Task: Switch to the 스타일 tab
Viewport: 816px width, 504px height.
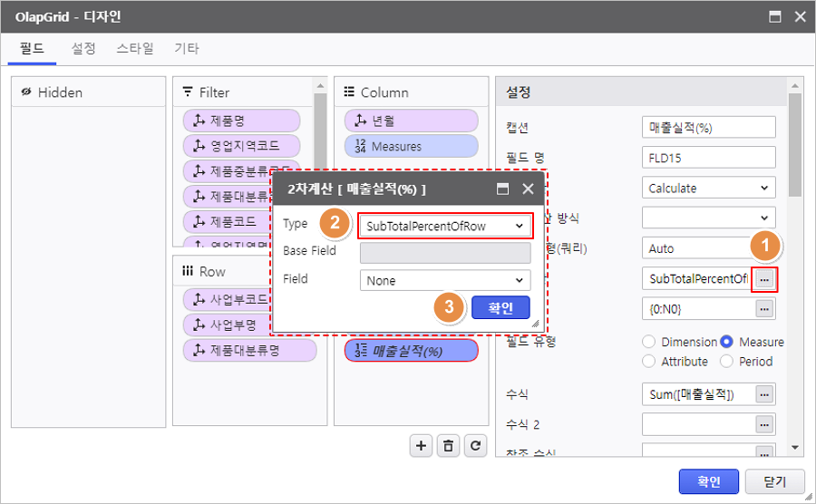Action: click(135, 49)
